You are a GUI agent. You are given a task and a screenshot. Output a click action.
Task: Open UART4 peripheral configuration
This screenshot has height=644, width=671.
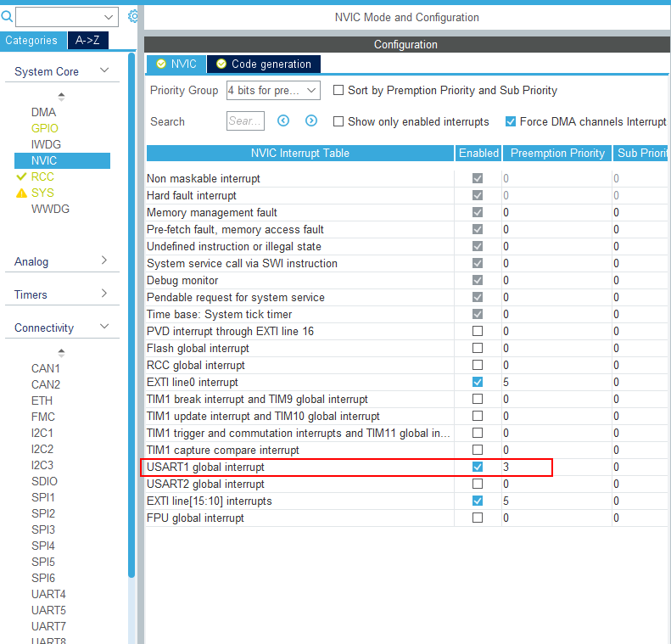[48, 594]
